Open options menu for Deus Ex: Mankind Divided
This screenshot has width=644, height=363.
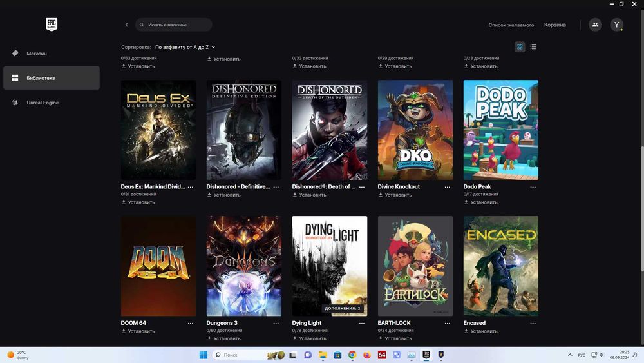click(x=191, y=186)
